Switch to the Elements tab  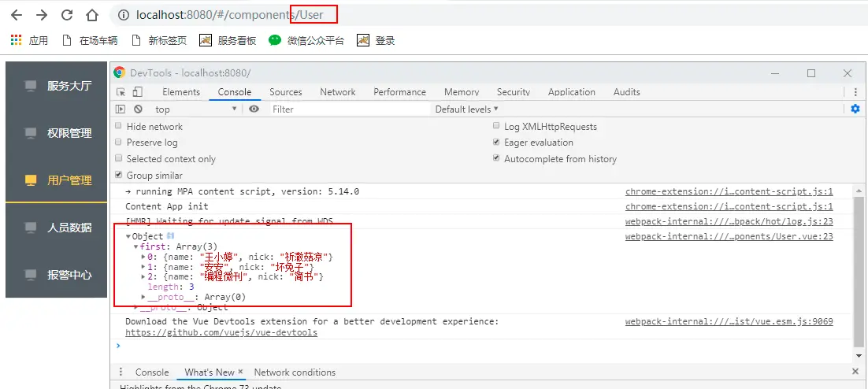click(x=181, y=92)
